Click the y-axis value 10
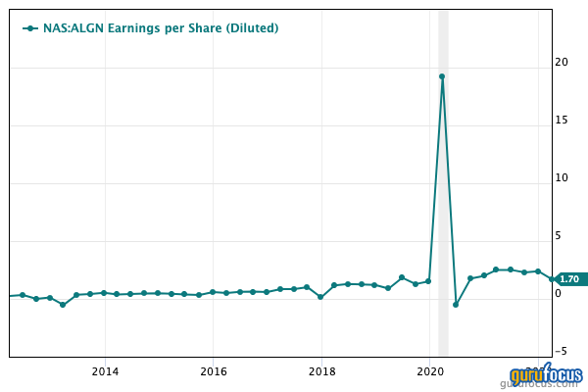Screen dimensions: 588x392 [562, 177]
